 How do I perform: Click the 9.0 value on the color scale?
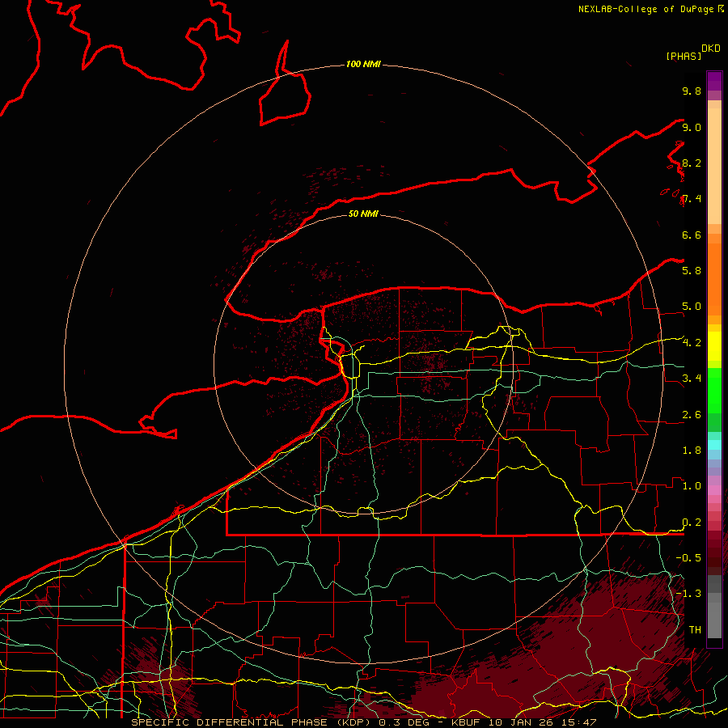point(692,127)
